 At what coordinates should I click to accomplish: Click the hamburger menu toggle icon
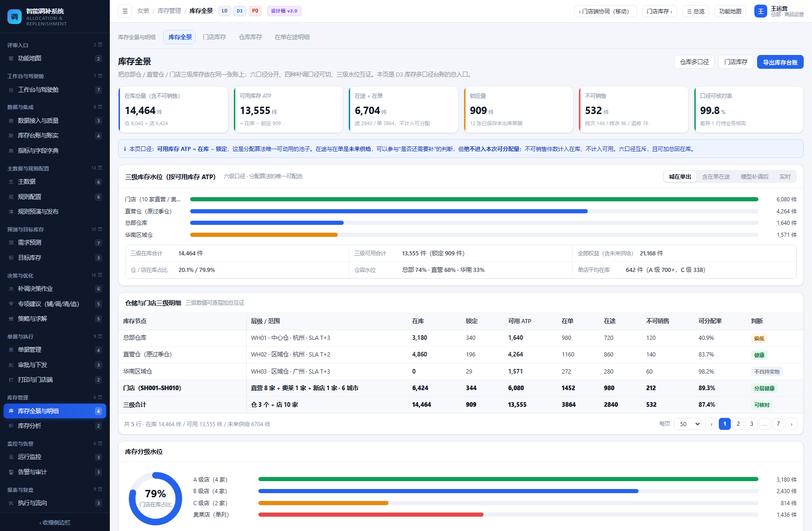tap(125, 11)
